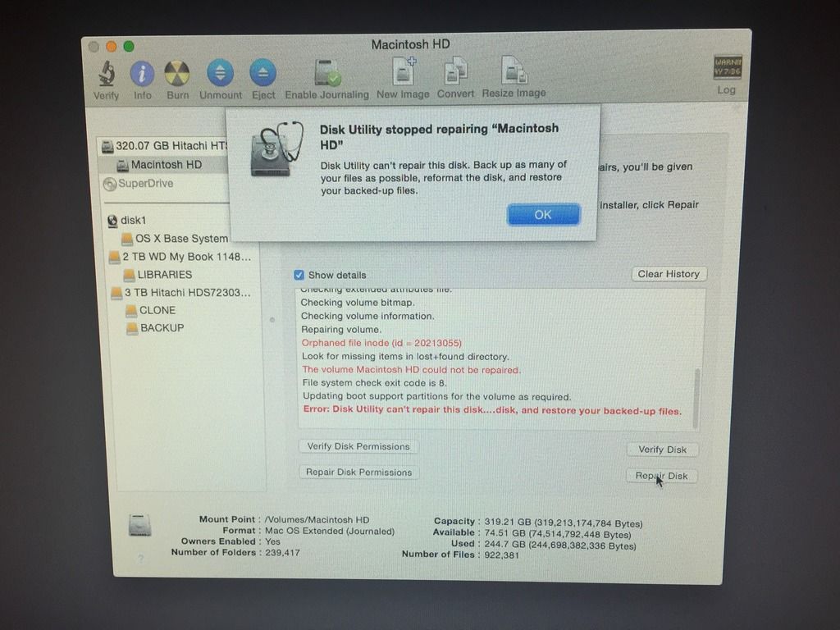The height and width of the screenshot is (630, 840).
Task: Click the Resize Image toolbar icon
Action: [514, 71]
